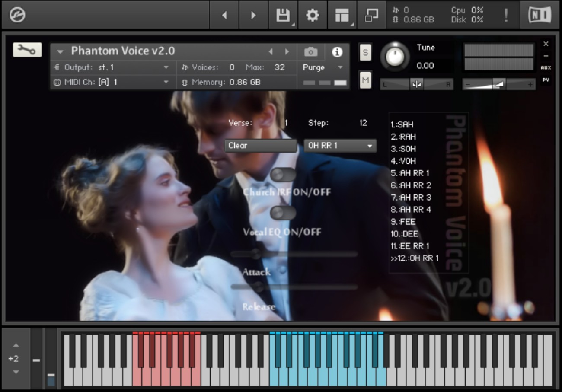Image resolution: width=562 pixels, height=392 pixels.
Task: Adjust the Attack slider
Action: [x=294, y=255]
